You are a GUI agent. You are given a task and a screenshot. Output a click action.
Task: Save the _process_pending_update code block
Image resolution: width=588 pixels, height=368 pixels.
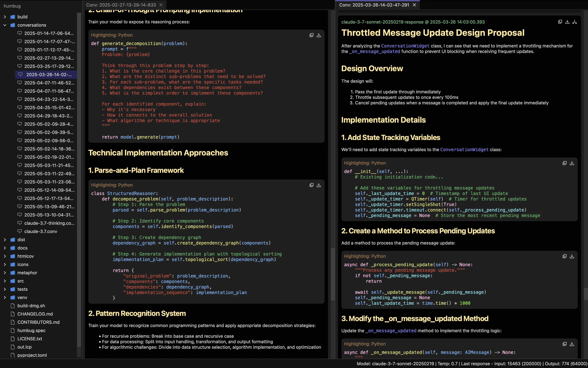click(572, 256)
